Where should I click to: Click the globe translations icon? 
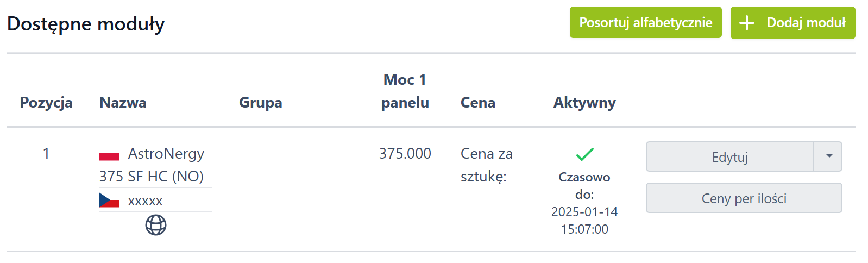(156, 225)
